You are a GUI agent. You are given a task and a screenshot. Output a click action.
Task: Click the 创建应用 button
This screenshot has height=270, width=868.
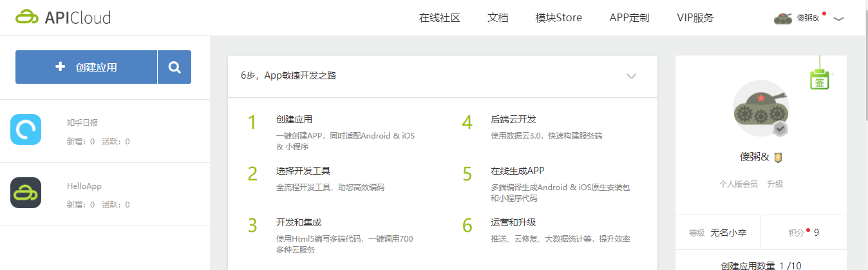tap(86, 67)
